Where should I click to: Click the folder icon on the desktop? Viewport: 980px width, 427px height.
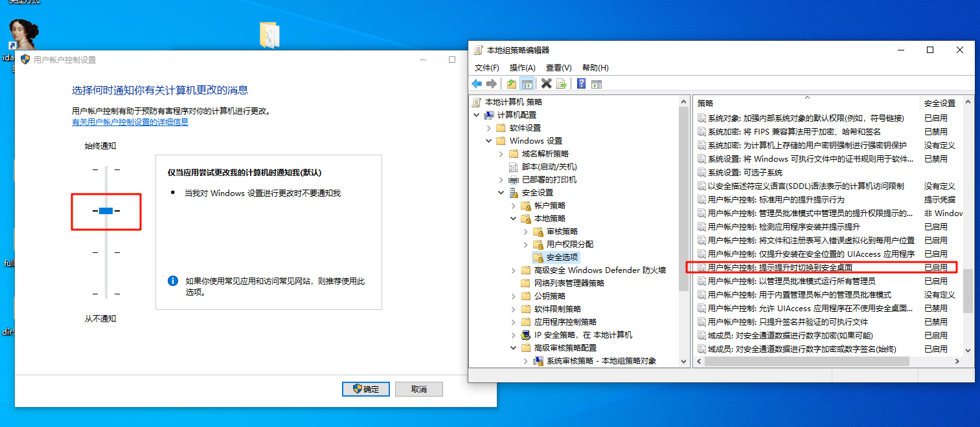pos(269,35)
